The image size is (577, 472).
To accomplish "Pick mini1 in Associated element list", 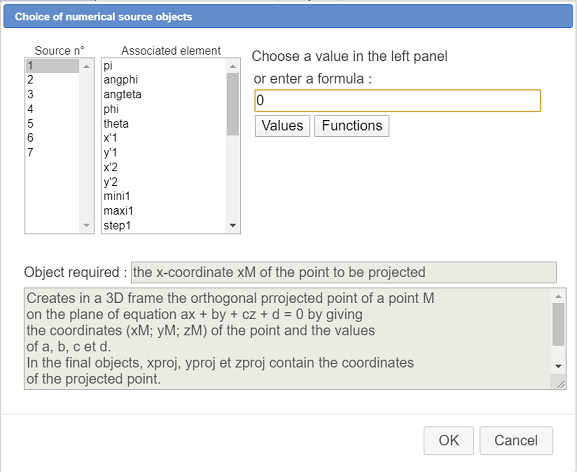I will tap(164, 196).
